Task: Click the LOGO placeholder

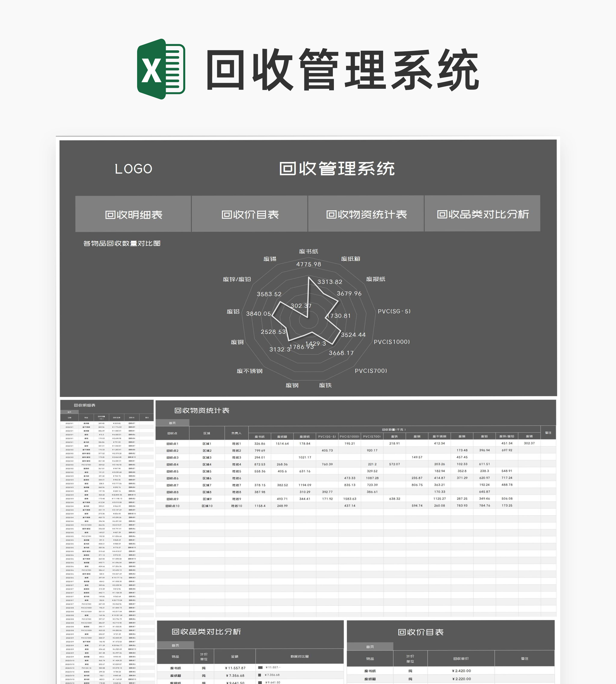Action: tap(133, 169)
